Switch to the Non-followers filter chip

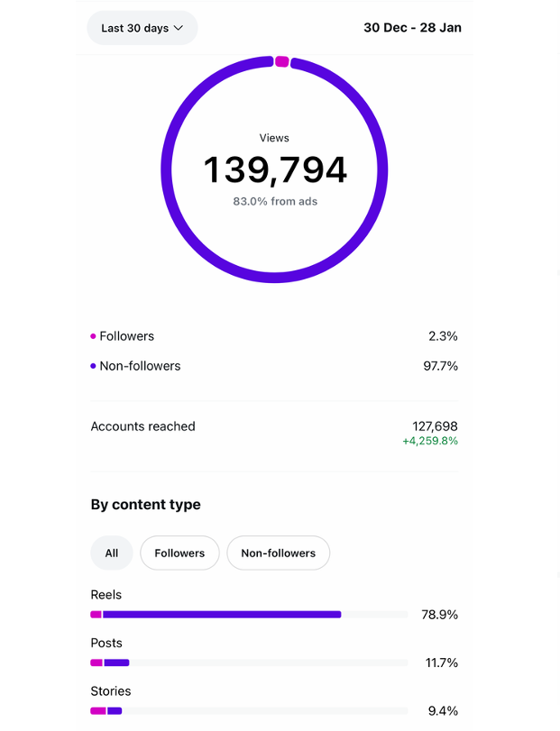click(x=278, y=553)
